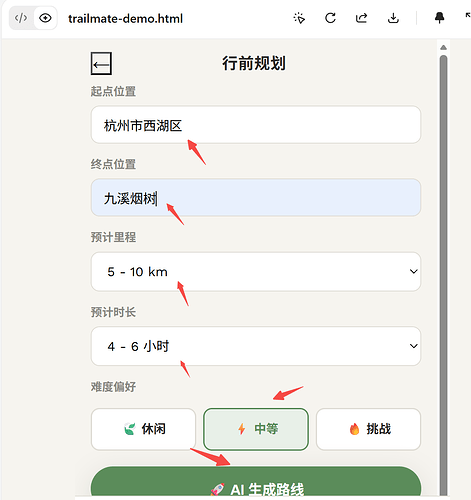Select the 中等 difficulty option
The width and height of the screenshot is (471, 500).
[256, 429]
